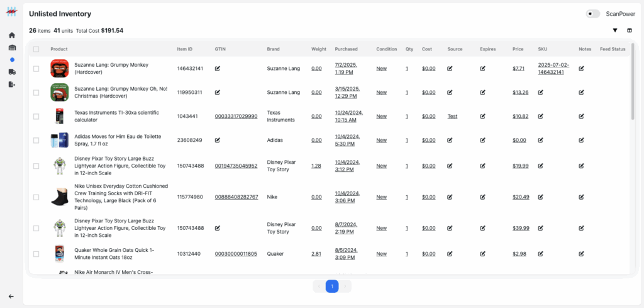644x308 pixels.
Task: Edit SKU for Texas Instruments calculator row
Action: click(540, 117)
